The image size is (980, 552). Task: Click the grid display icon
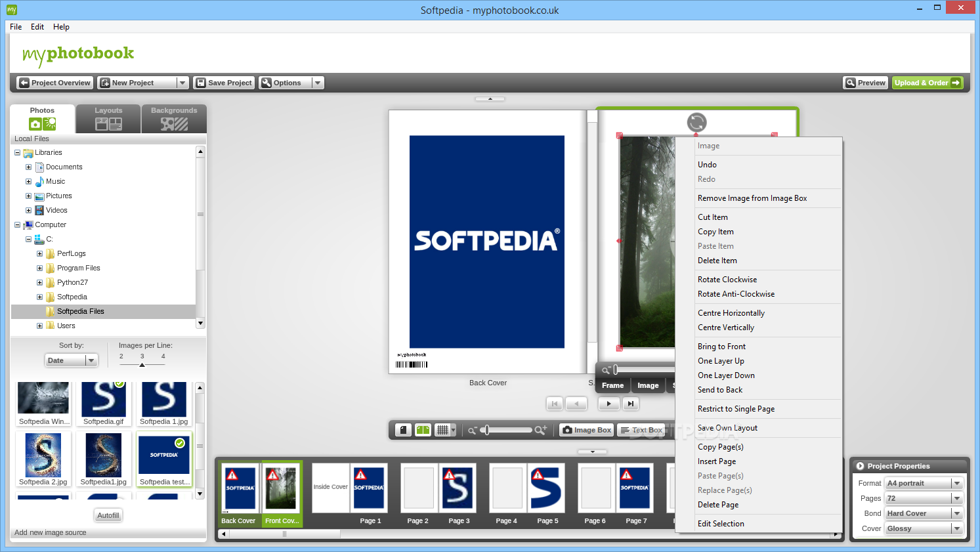(x=443, y=430)
